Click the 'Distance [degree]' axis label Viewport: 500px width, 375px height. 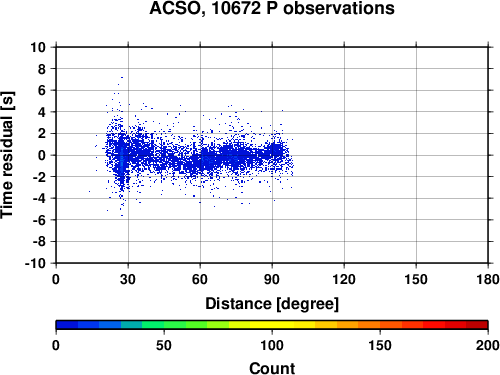pos(272,304)
